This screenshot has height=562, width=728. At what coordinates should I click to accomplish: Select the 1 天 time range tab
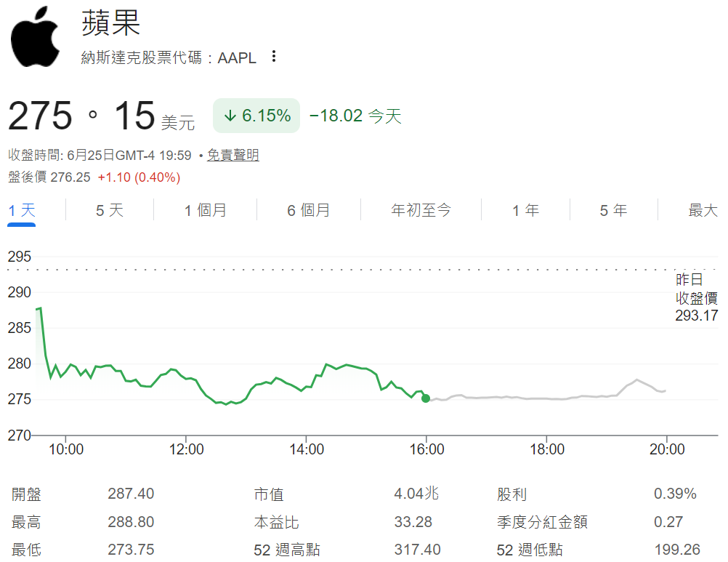22,210
